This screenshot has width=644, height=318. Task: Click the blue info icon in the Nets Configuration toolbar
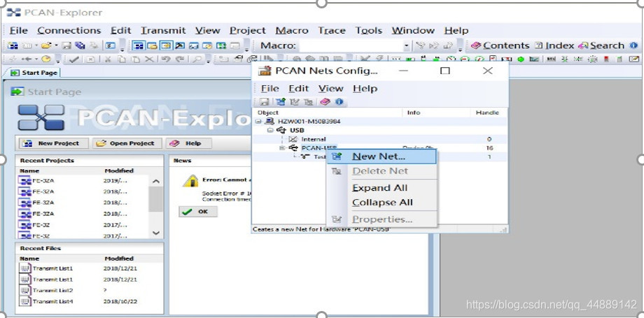tap(339, 102)
